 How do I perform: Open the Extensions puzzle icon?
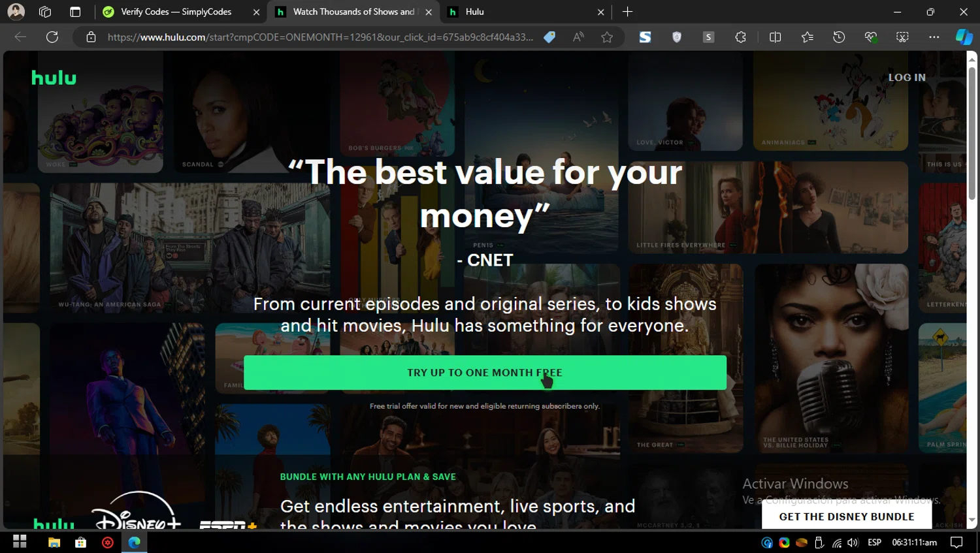(x=740, y=37)
